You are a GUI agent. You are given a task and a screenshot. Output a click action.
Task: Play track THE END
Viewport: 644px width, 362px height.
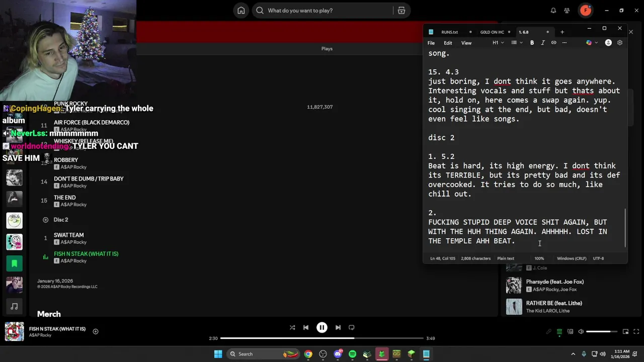tap(64, 198)
